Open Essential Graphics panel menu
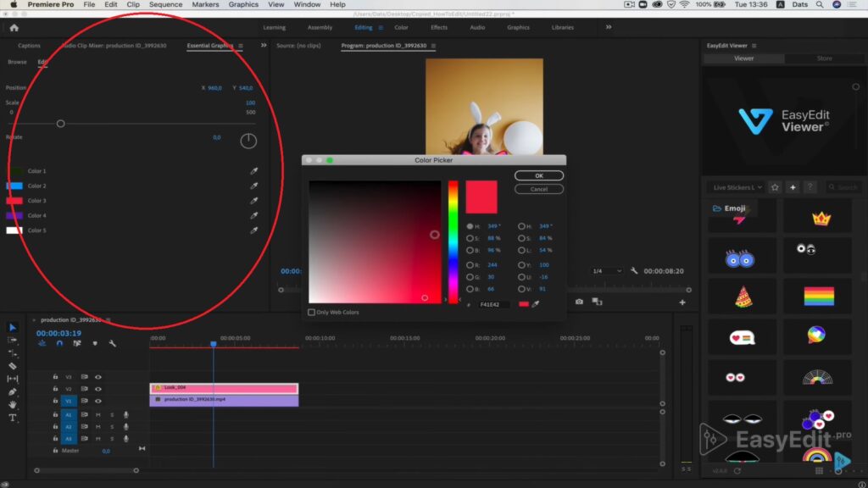 point(241,46)
